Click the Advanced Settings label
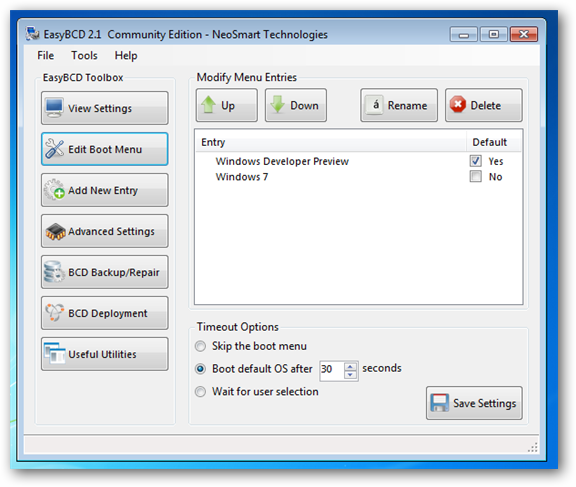 111,231
